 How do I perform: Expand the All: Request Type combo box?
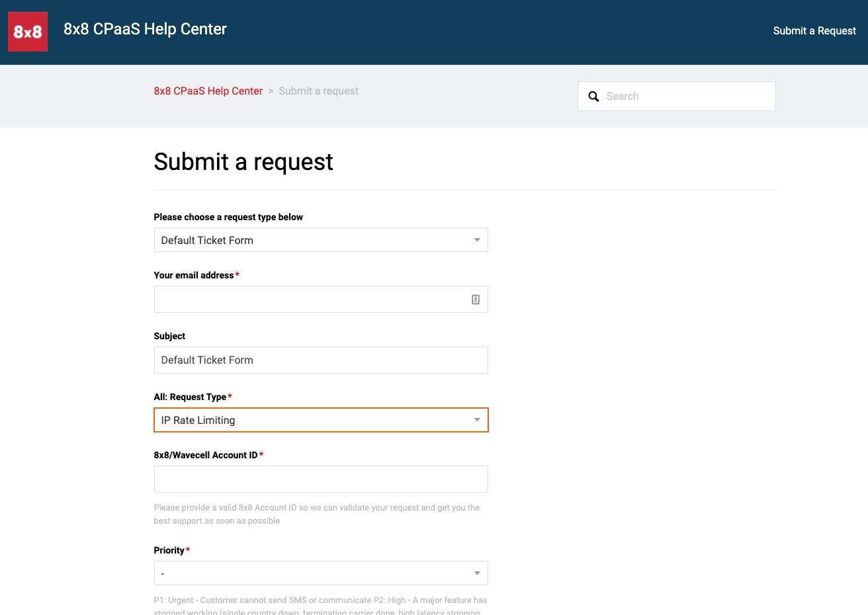(x=311, y=420)
